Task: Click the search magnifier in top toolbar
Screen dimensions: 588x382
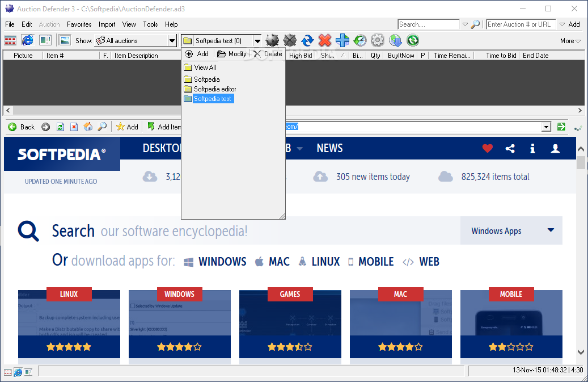Action: 475,24
